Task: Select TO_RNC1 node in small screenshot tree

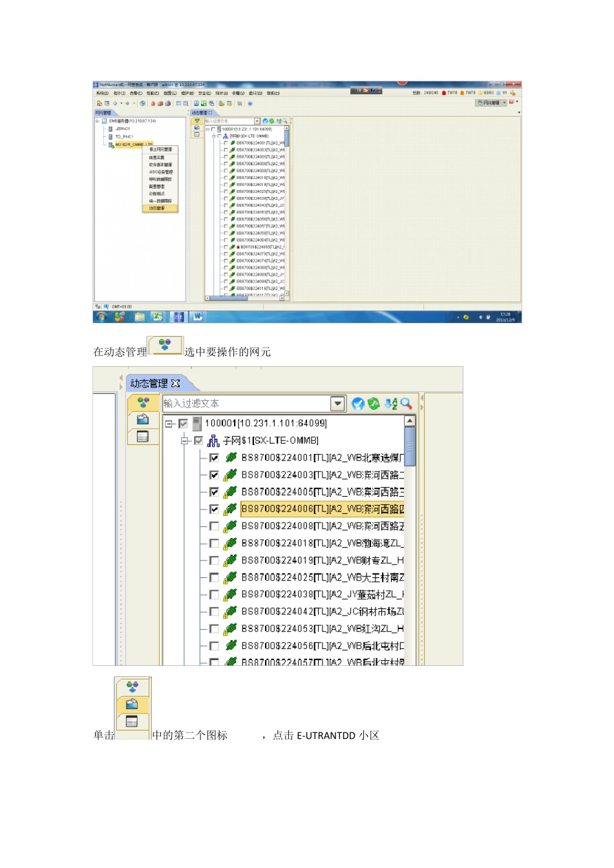Action: click(124, 136)
